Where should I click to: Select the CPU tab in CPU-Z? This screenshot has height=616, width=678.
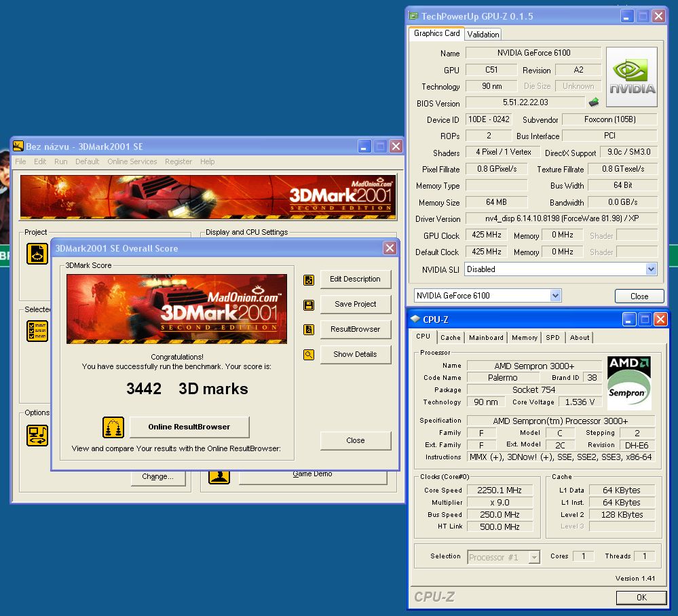(x=423, y=336)
